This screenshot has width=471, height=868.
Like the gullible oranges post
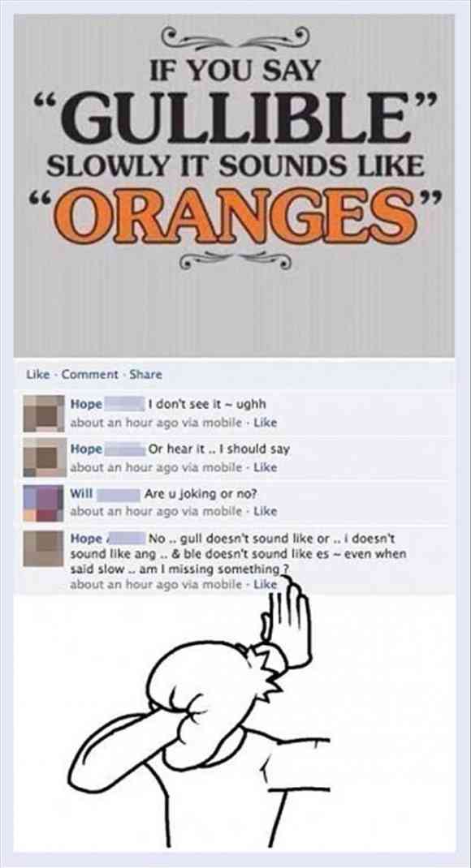click(x=34, y=374)
